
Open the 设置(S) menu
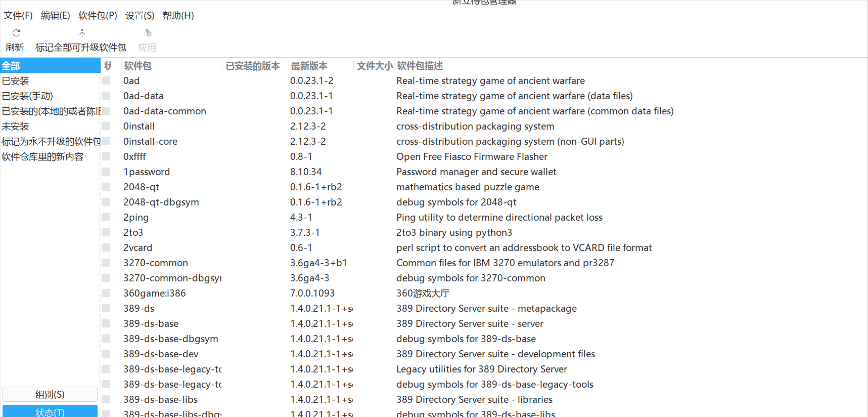pos(140,16)
